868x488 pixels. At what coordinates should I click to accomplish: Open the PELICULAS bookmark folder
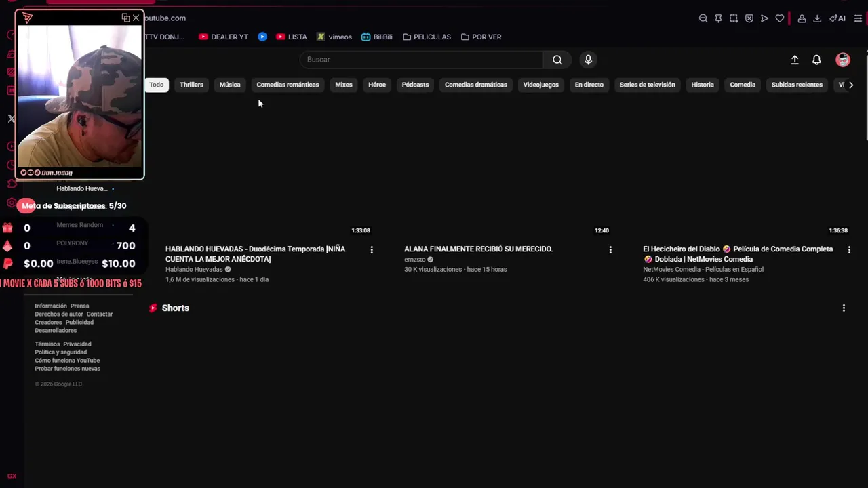427,37
